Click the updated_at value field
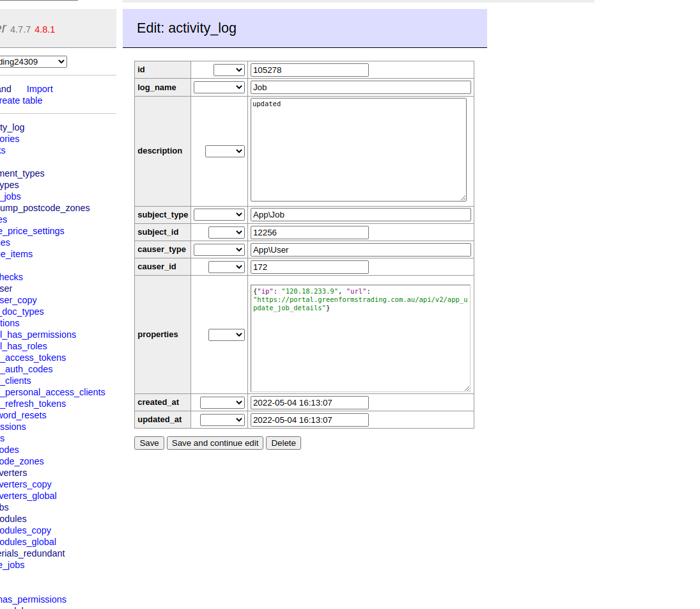 (309, 420)
